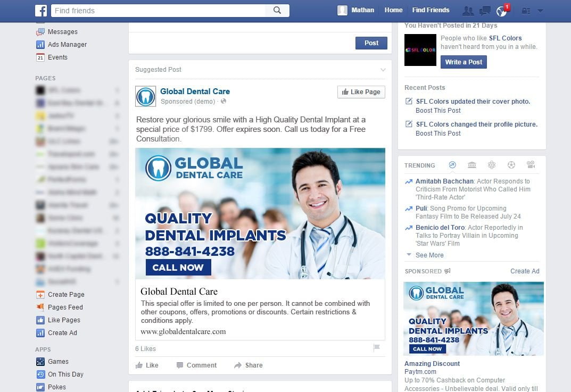Go to Home in top bar

coord(393,10)
